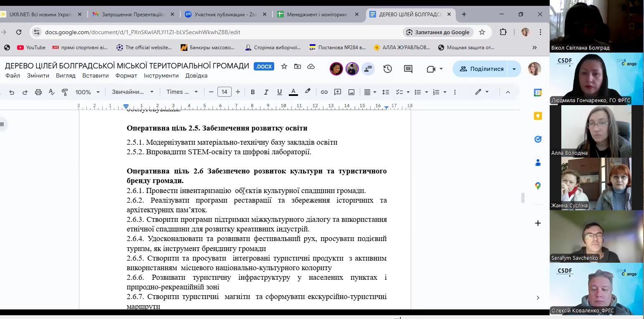Click the Поділитися share button
Screen dimensions: 644x319
(481, 69)
